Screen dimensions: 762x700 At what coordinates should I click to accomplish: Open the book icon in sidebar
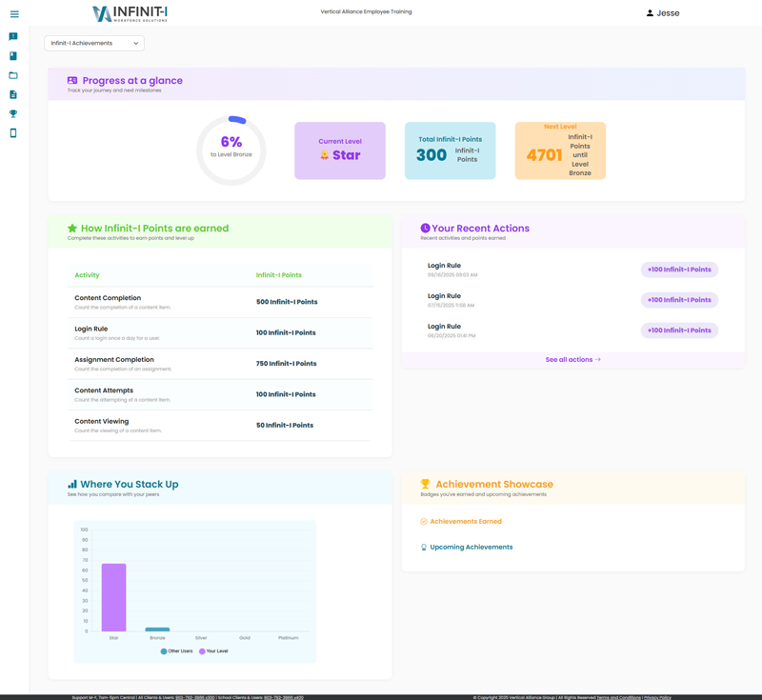click(x=13, y=56)
